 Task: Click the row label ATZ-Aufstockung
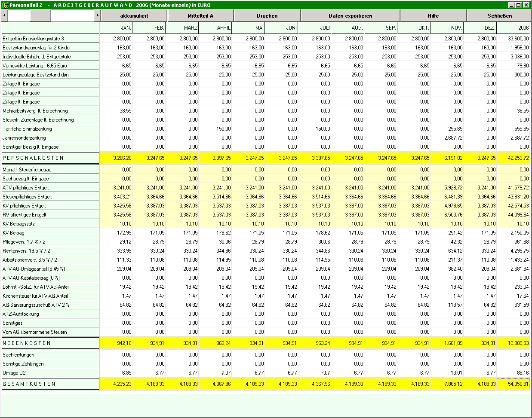pos(50,314)
